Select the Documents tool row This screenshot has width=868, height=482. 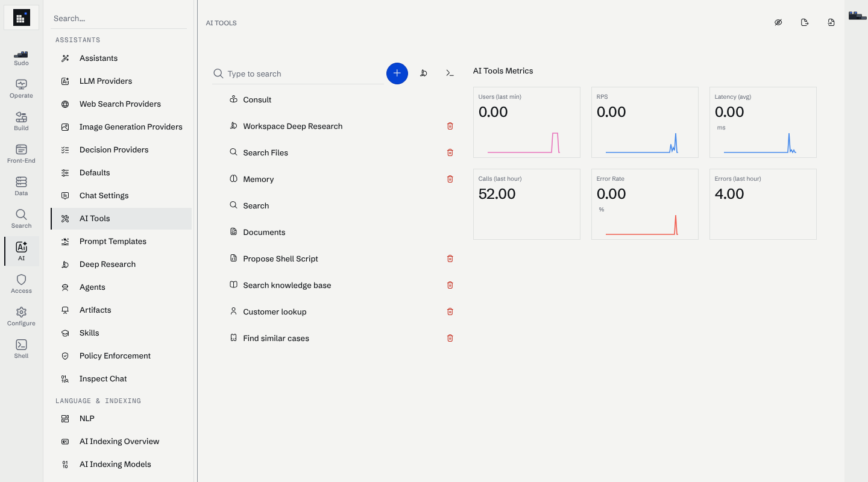pos(335,233)
